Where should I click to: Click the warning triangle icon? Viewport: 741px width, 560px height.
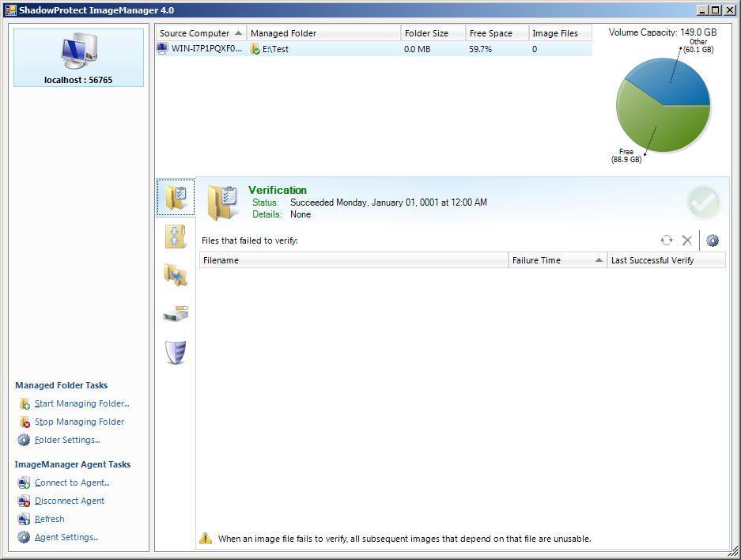(206, 539)
